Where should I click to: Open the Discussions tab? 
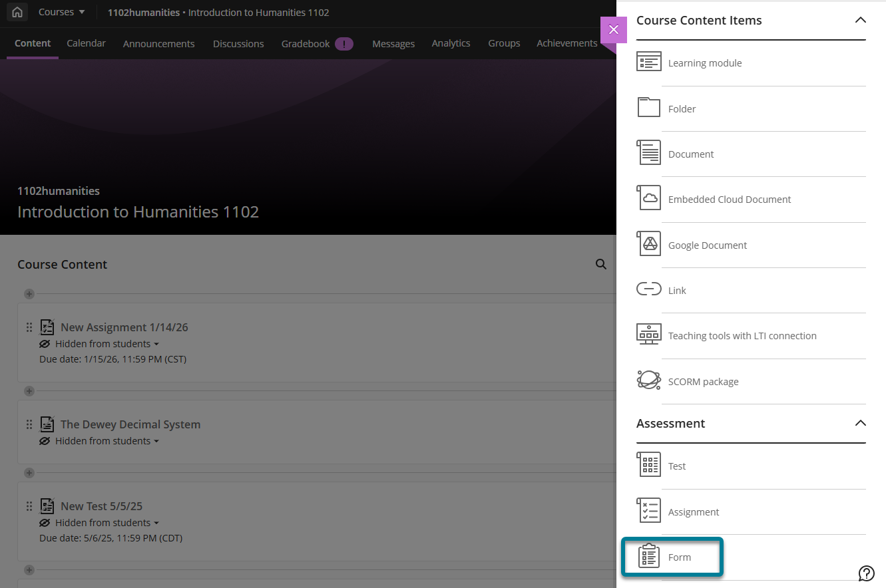[x=238, y=43]
